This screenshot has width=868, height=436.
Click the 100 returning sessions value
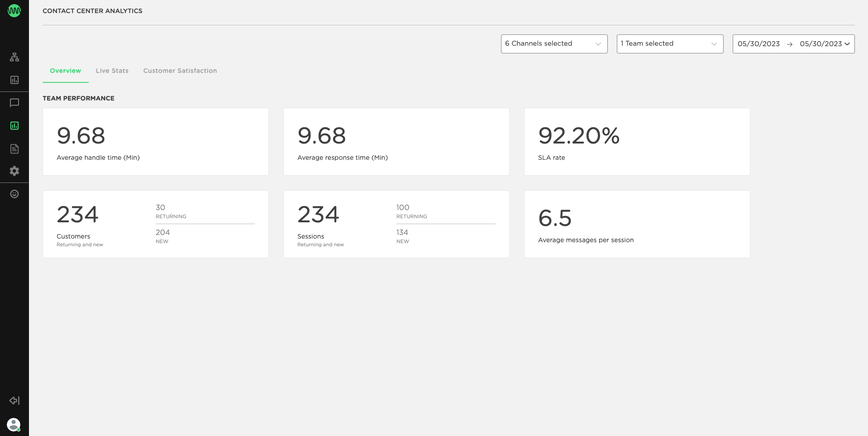403,207
